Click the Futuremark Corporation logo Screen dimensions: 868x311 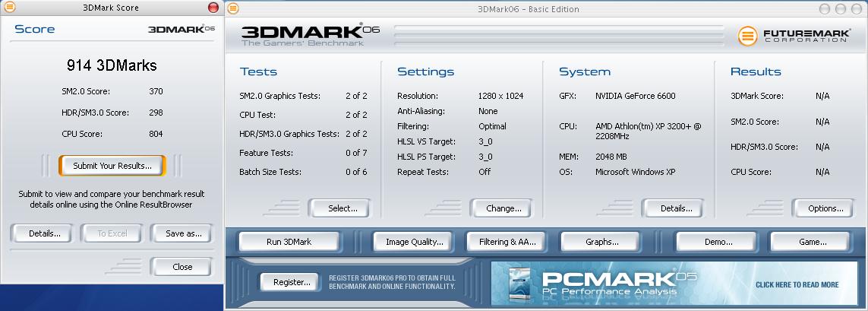794,36
